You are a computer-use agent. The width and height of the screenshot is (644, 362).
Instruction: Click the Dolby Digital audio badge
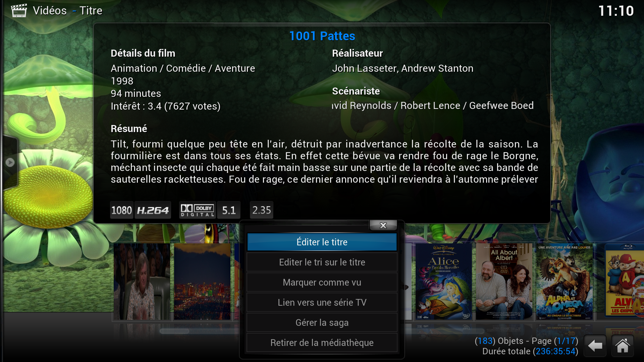tap(198, 210)
